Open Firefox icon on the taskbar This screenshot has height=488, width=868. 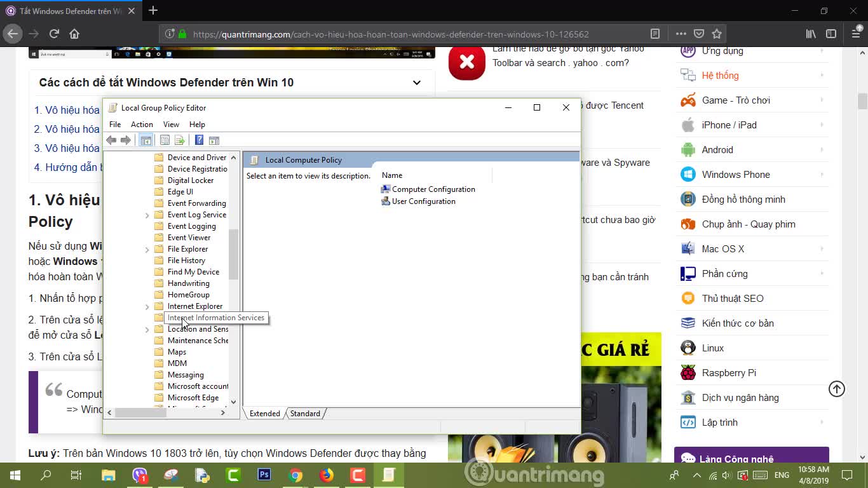pyautogui.click(x=327, y=475)
